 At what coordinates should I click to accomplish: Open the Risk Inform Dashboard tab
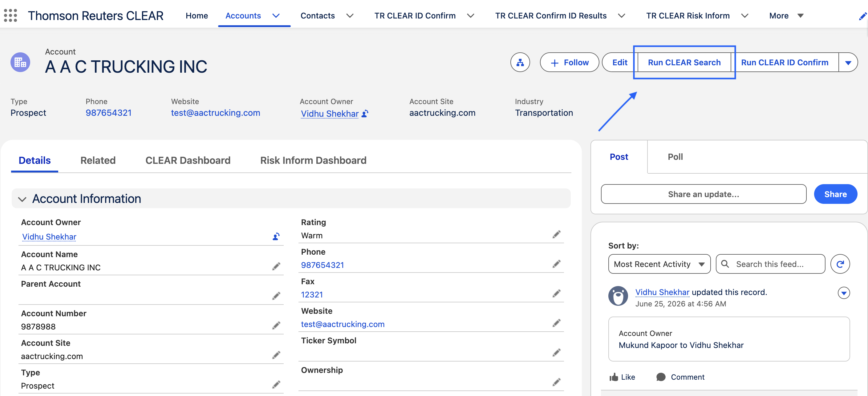[x=313, y=160]
